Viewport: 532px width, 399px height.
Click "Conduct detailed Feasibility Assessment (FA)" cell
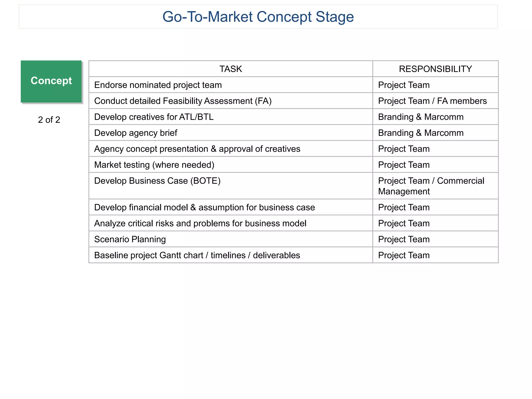pyautogui.click(x=183, y=101)
